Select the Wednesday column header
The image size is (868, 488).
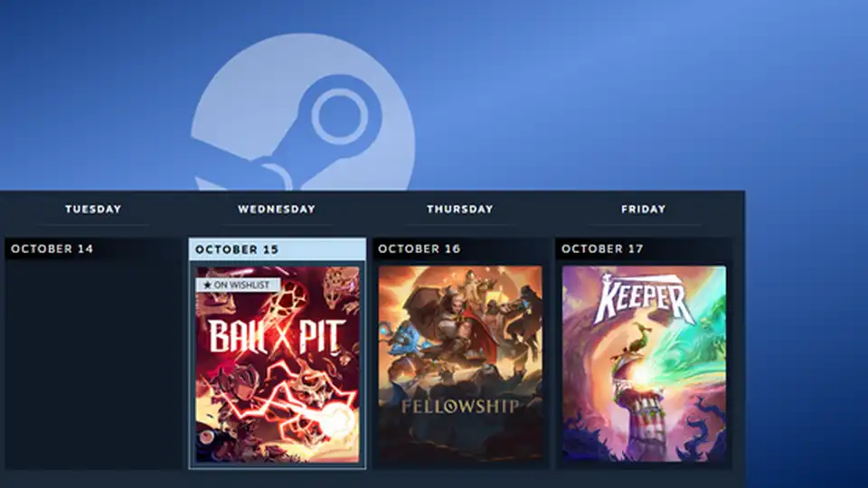277,209
